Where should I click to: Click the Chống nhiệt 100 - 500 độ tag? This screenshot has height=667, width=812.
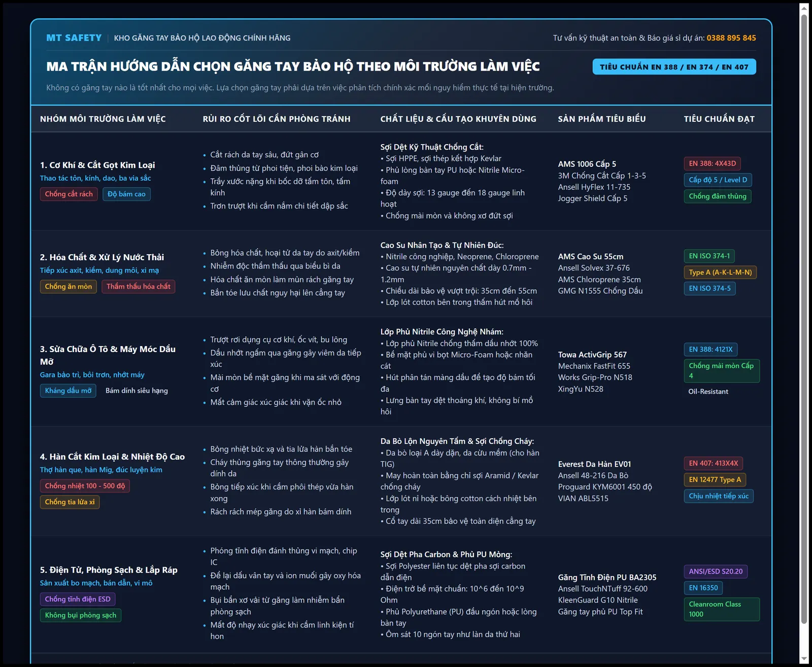tap(85, 486)
